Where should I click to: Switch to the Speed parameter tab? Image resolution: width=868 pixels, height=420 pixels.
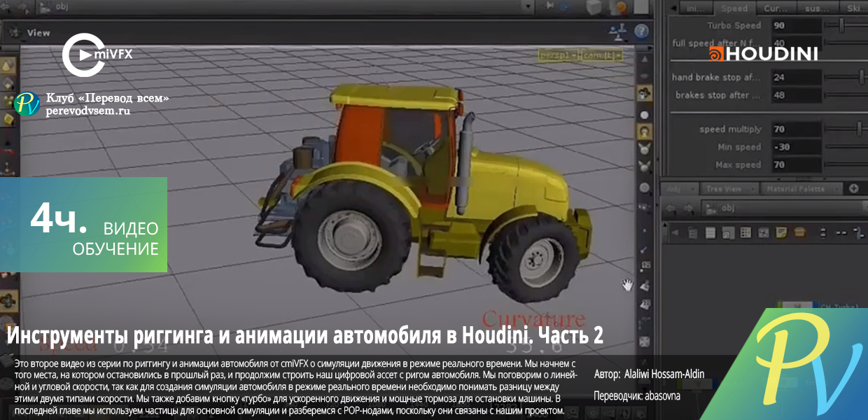point(734,9)
